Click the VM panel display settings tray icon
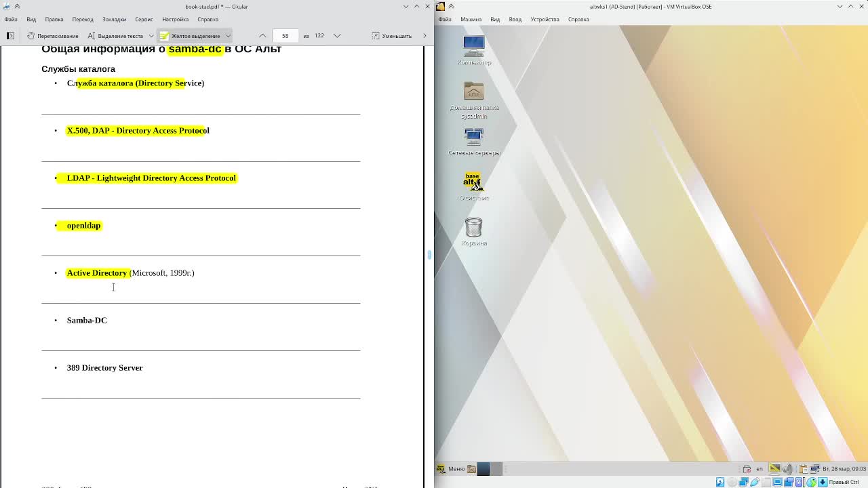 775,469
